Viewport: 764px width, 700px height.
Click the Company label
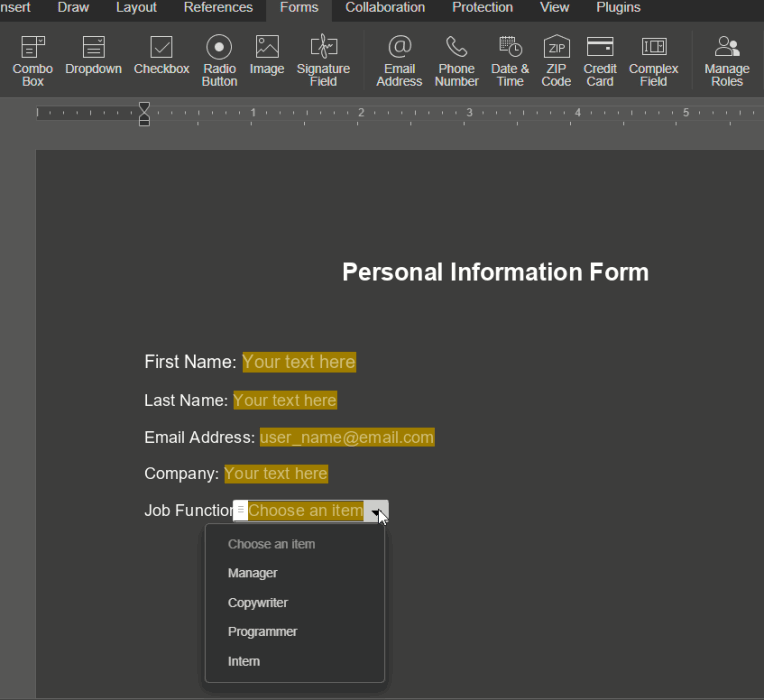(181, 473)
